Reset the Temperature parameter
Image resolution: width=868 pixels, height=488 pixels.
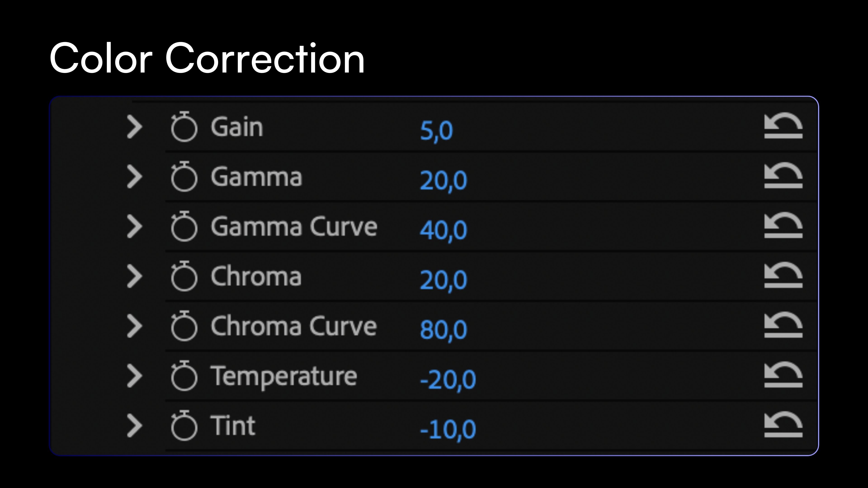tap(783, 375)
